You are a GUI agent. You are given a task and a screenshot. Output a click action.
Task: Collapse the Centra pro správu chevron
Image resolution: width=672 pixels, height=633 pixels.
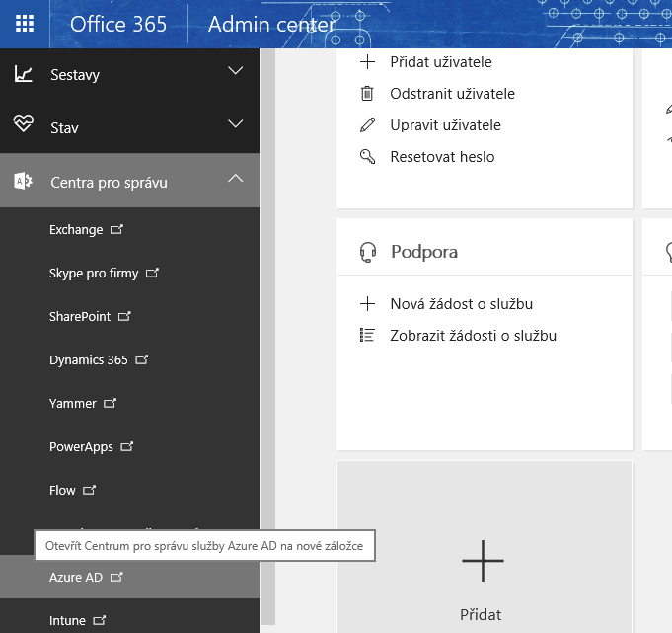click(x=235, y=178)
